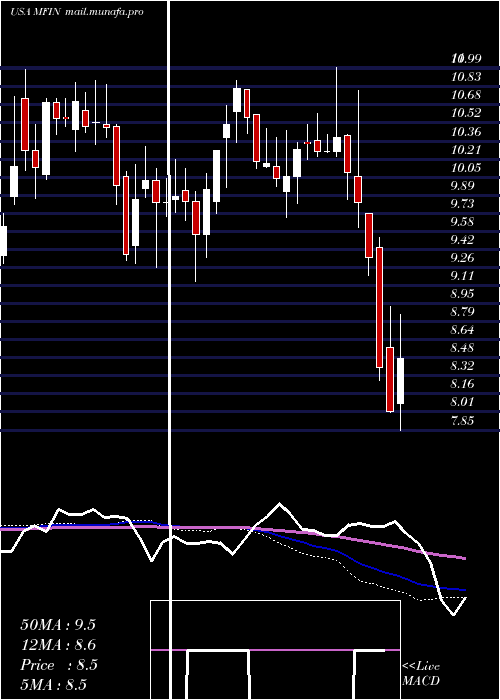Click the pink 50MA line in lower panel
The height and width of the screenshot is (700, 500).
(x=232, y=528)
